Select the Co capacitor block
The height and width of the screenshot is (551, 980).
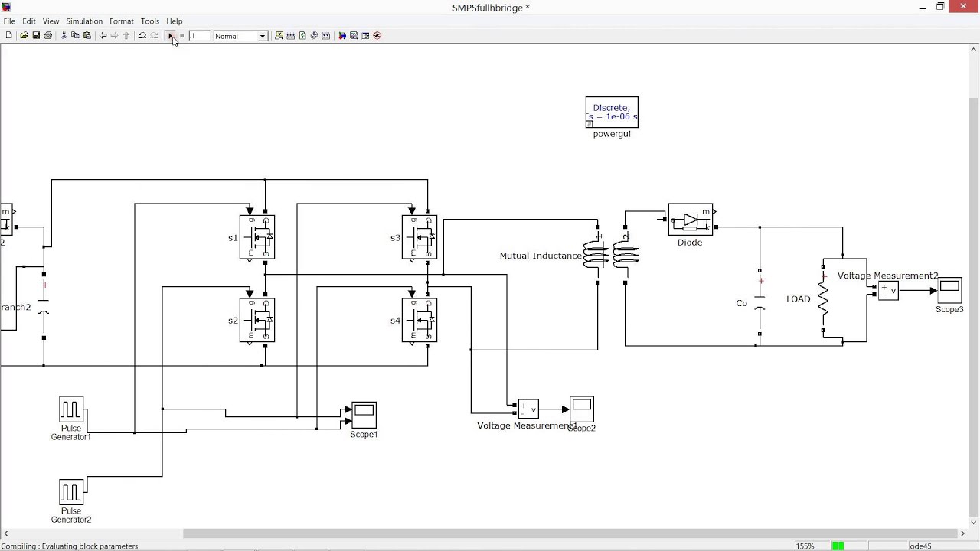coord(759,302)
